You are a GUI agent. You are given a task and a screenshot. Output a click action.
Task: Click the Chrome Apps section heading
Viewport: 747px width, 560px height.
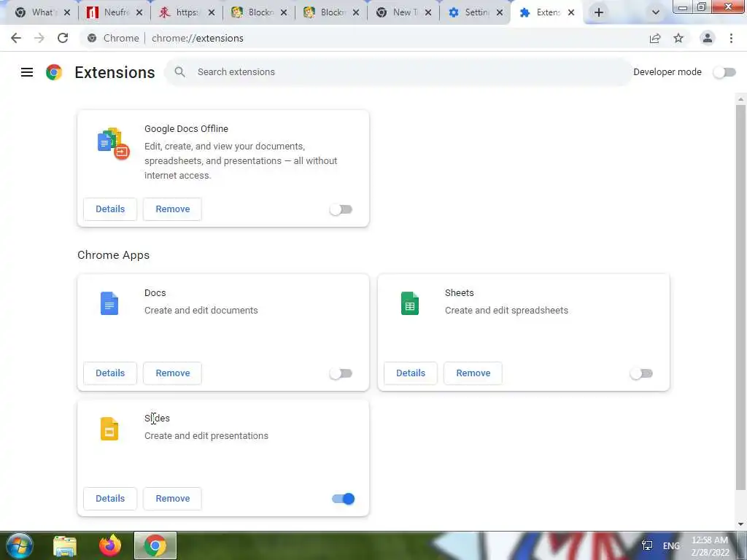click(x=113, y=254)
